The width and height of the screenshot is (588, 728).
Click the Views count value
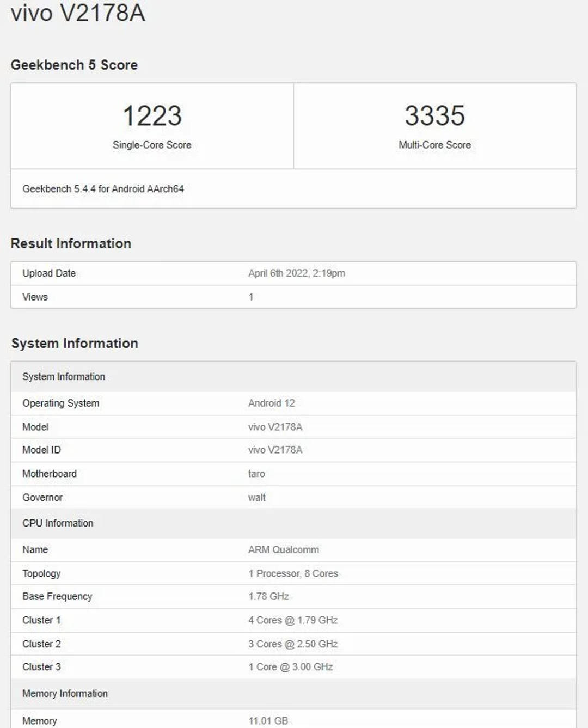(250, 297)
